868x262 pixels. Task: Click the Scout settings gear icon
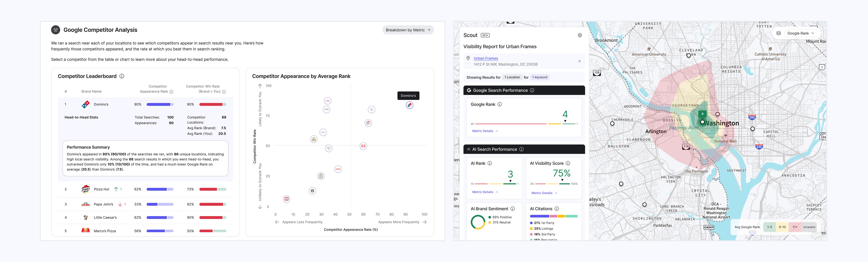tap(580, 35)
